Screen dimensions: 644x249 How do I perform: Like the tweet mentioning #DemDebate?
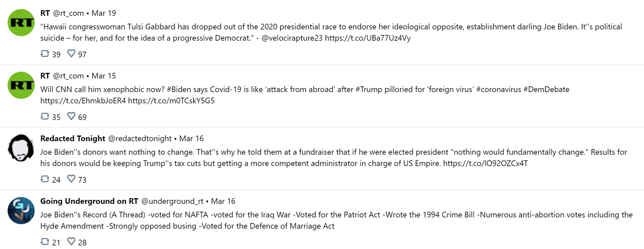tap(71, 116)
